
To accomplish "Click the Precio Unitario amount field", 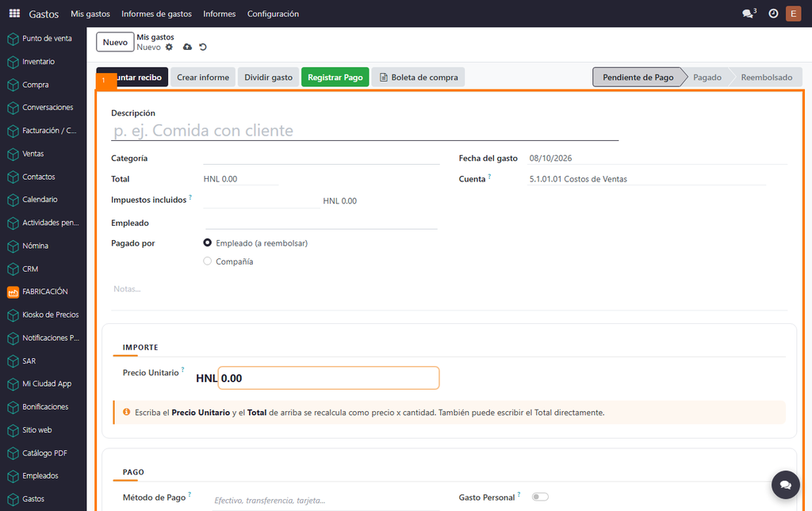I will [329, 378].
